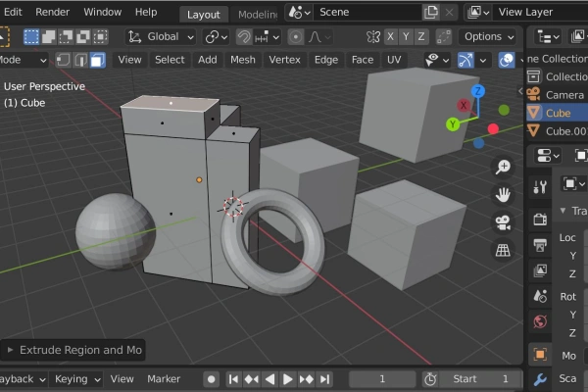Click the View Layer name field

540,13
